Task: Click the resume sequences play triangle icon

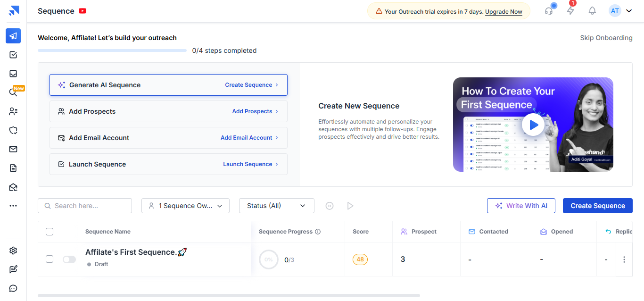Action: click(350, 206)
